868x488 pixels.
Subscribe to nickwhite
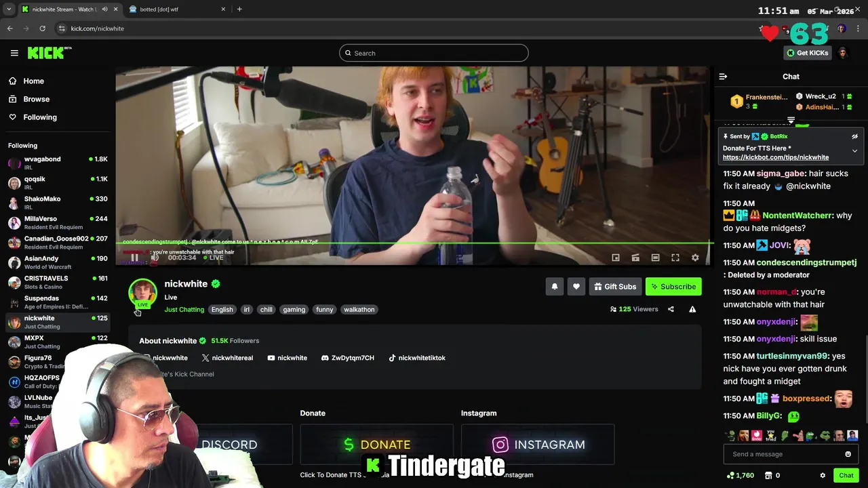tap(673, 287)
